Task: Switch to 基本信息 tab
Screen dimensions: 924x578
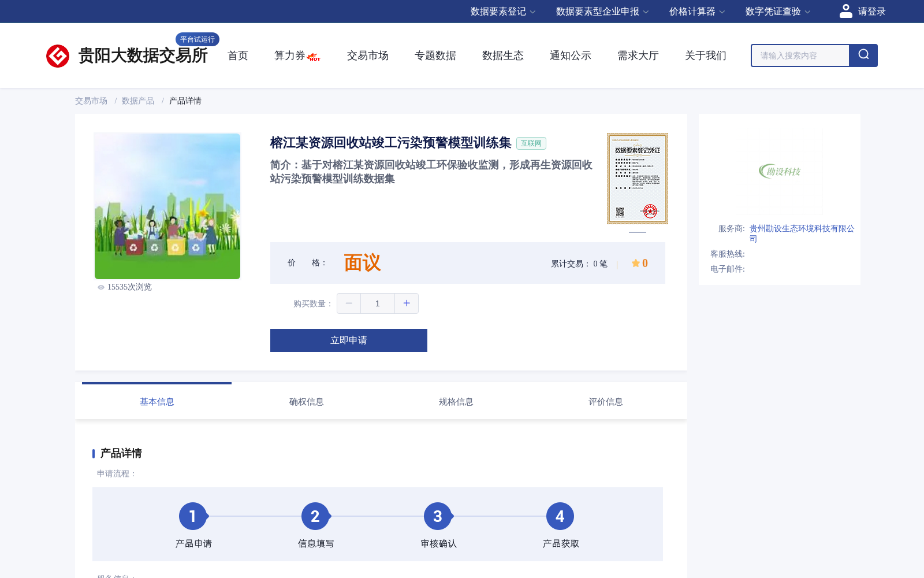Action: [x=157, y=402]
